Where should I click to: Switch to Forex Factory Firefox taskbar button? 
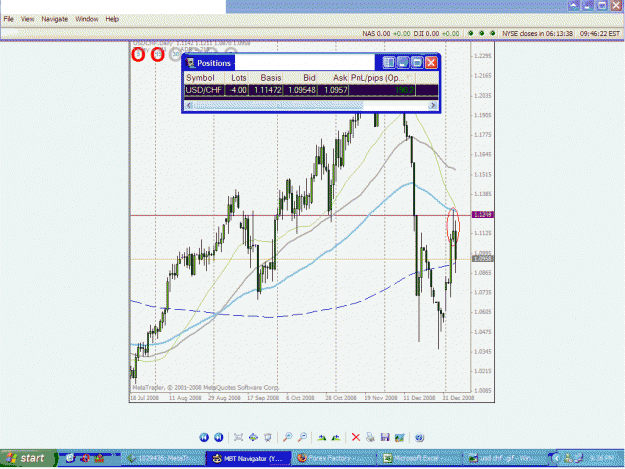334,459
